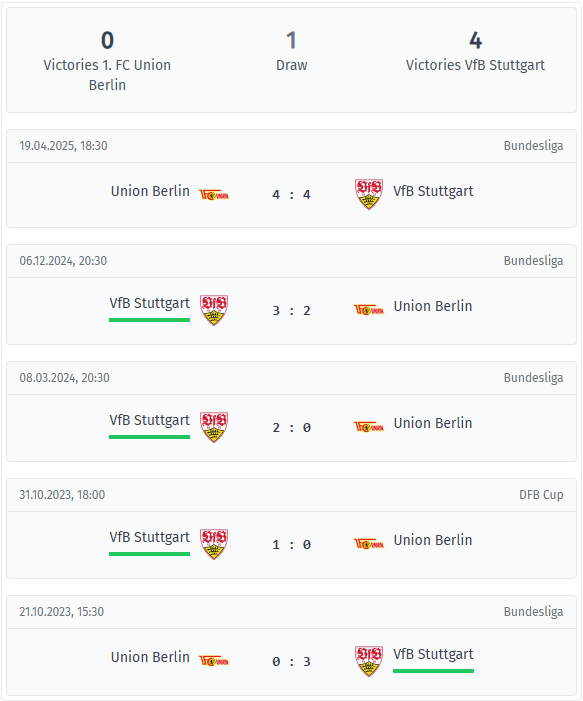
Task: Click VfB Stuttgart crest in 0:3 match
Action: coord(369,661)
